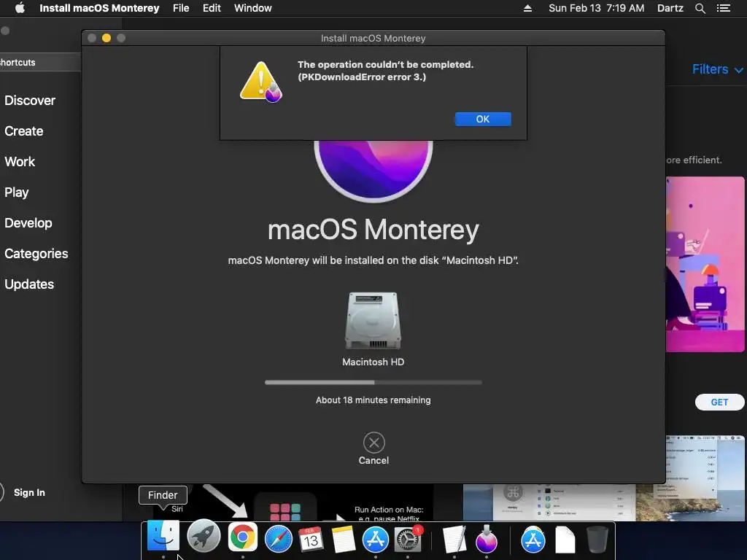Open Play in App Store sidebar
The height and width of the screenshot is (560, 747).
tap(17, 192)
